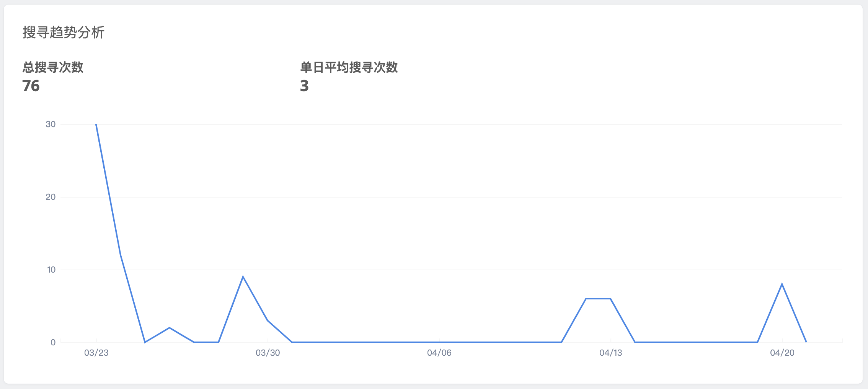The height and width of the screenshot is (389, 868).
Task: Click the 搜寻趋势分析 heading
Action: (64, 32)
